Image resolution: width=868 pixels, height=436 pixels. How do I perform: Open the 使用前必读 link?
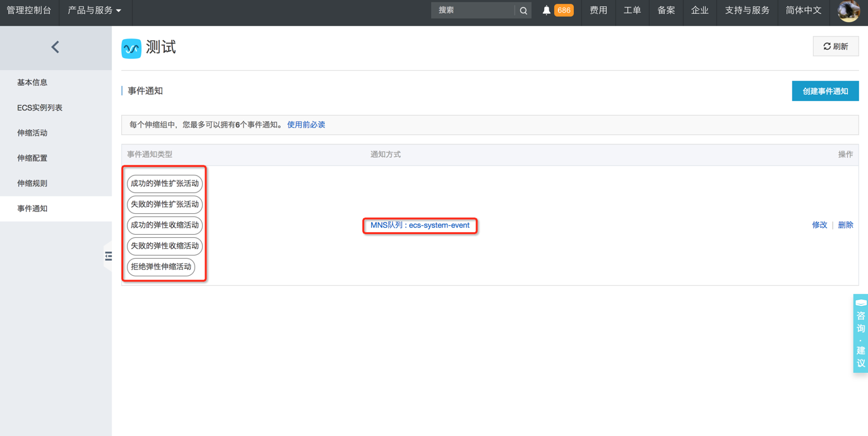click(306, 125)
